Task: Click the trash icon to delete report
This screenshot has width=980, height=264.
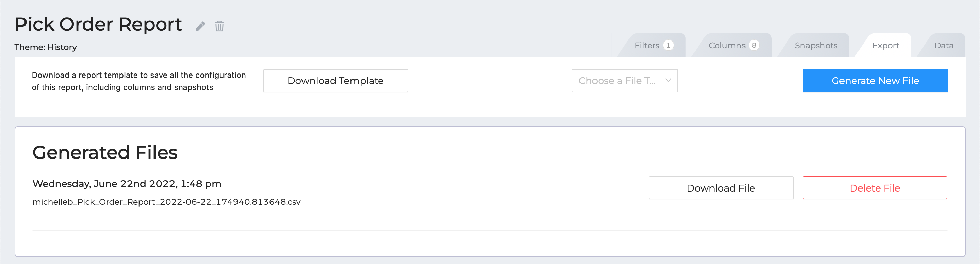Action: tap(219, 26)
